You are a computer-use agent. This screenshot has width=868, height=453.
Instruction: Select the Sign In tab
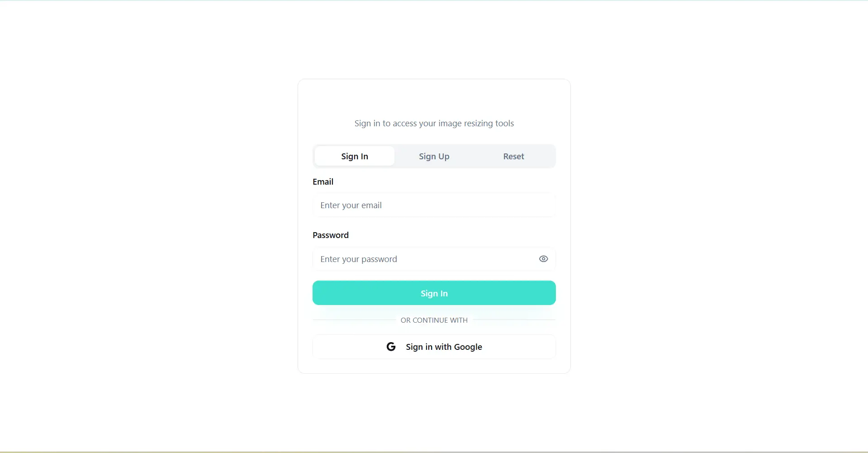355,156
